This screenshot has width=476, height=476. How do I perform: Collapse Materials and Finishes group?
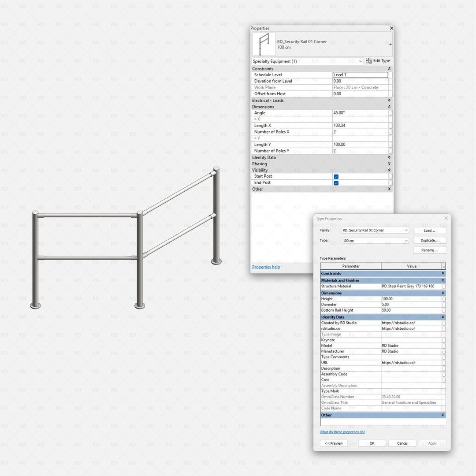[x=443, y=280]
